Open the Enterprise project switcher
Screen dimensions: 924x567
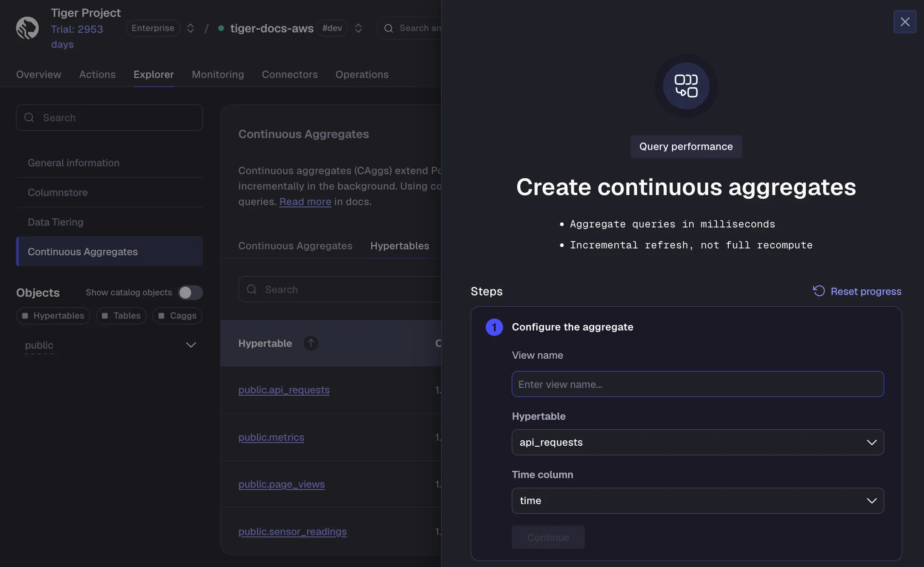click(191, 28)
